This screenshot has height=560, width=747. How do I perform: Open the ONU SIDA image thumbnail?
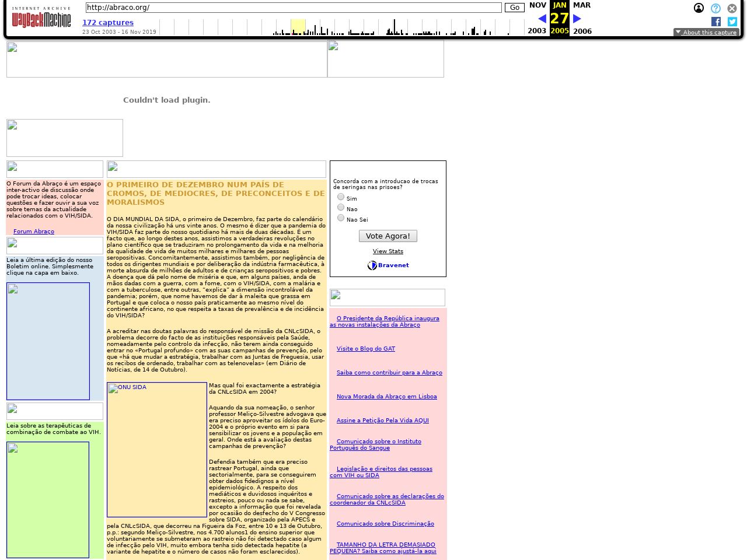click(x=157, y=449)
